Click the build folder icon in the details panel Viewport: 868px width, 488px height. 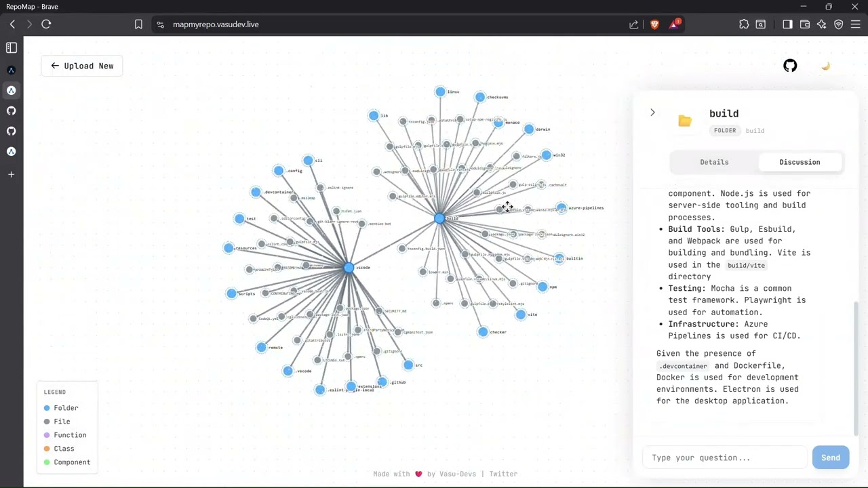[685, 121]
